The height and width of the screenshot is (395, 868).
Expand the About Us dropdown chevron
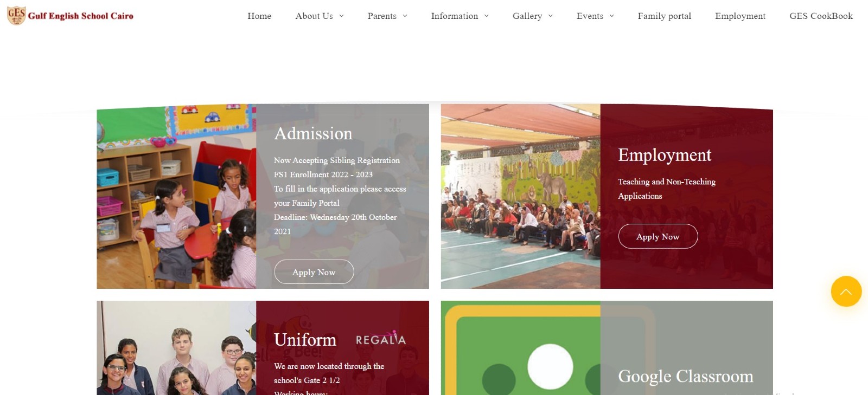[341, 16]
